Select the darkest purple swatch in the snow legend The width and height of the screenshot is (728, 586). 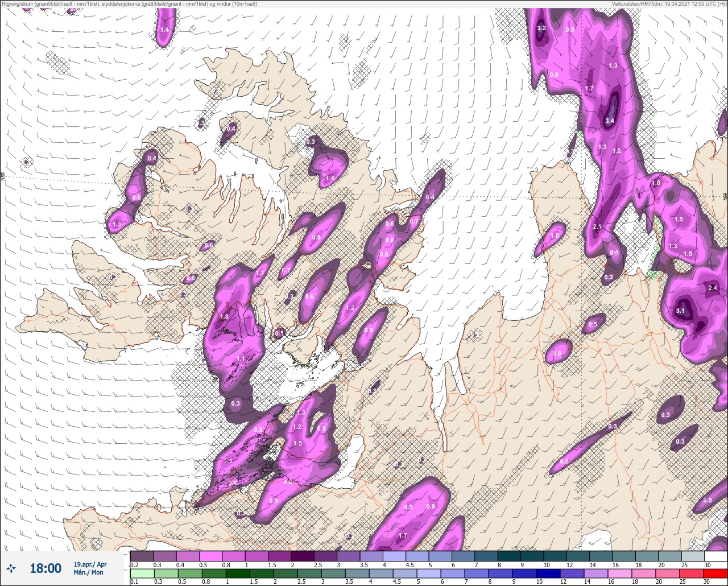tap(302, 555)
